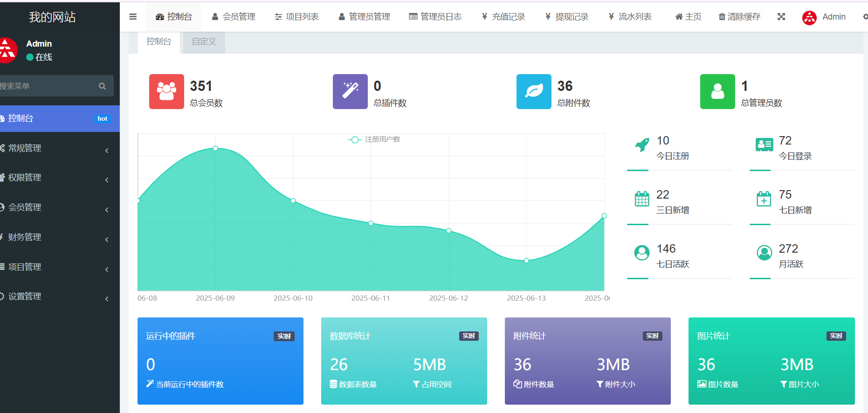The height and width of the screenshot is (413, 868).
Task: Click the 2025-06-09 data point on chart
Action: 215,148
